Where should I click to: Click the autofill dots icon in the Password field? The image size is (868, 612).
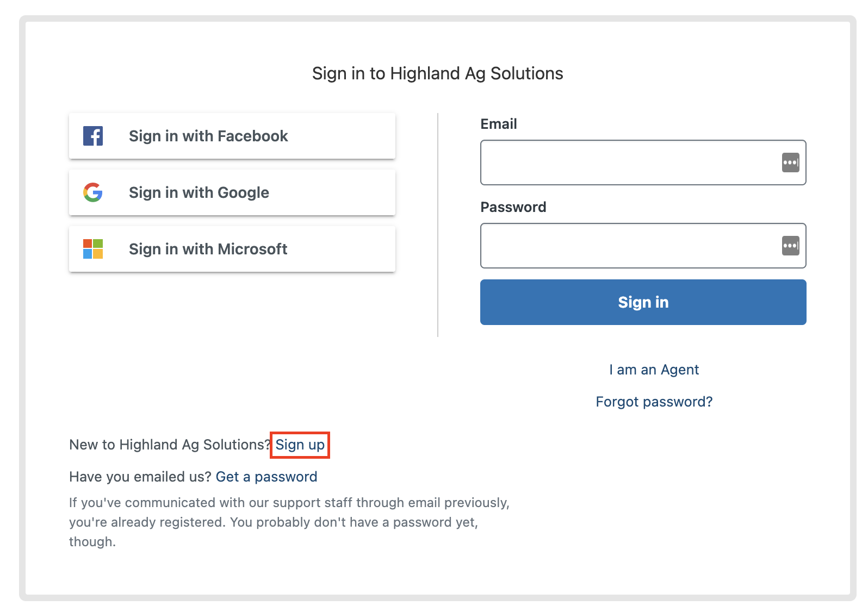pos(790,246)
